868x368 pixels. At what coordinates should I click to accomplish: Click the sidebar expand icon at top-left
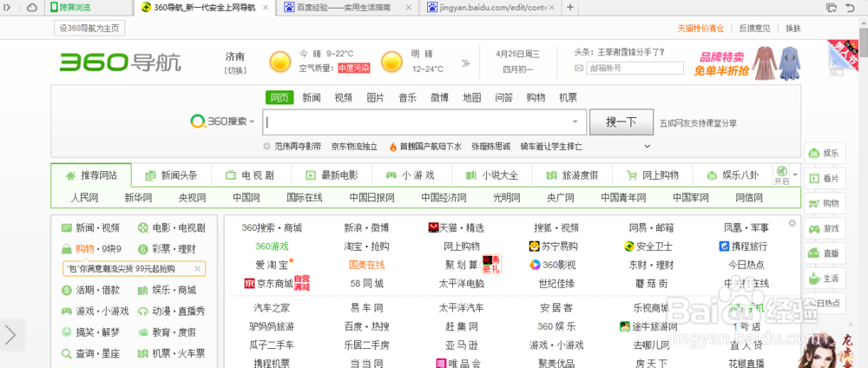[x=7, y=7]
